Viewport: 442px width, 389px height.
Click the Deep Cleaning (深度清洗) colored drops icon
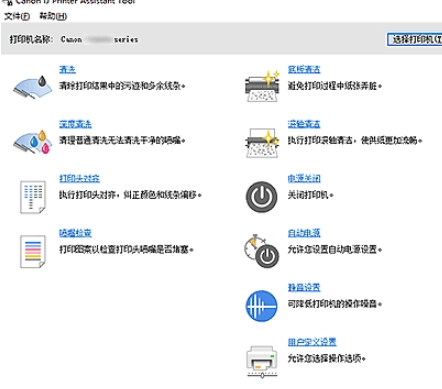[x=33, y=142]
